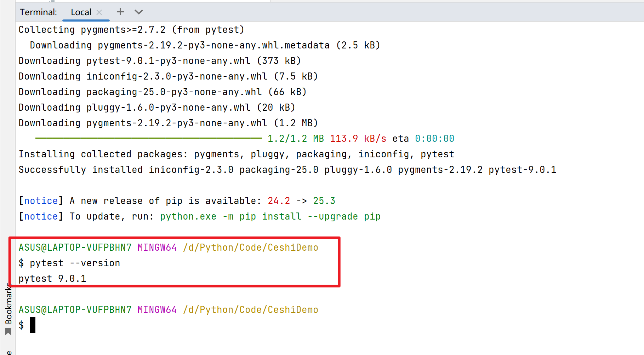Close the Local terminal tab
This screenshot has height=355, width=644.
[99, 12]
